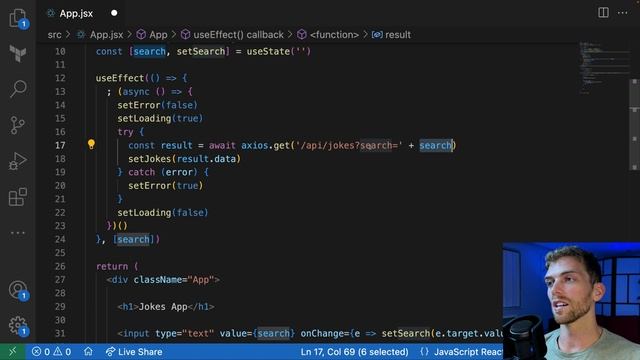
Task: Open the Terraform extension view
Action: [x=18, y=53]
